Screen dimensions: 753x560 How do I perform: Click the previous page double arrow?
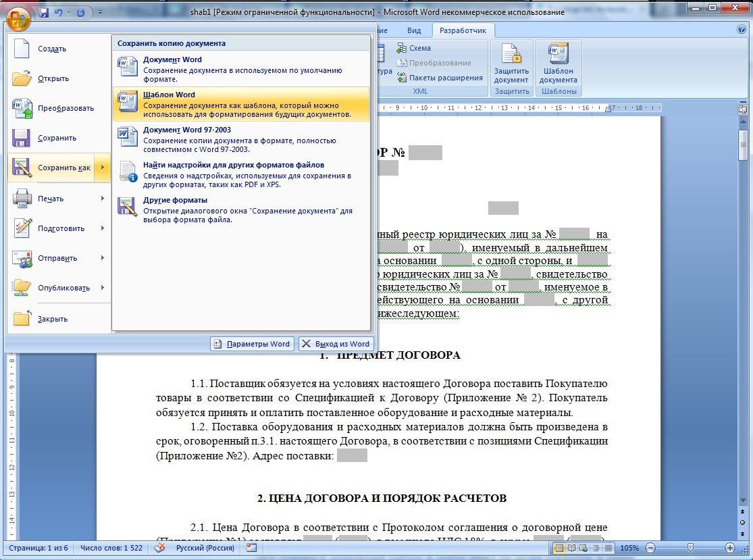point(742,512)
